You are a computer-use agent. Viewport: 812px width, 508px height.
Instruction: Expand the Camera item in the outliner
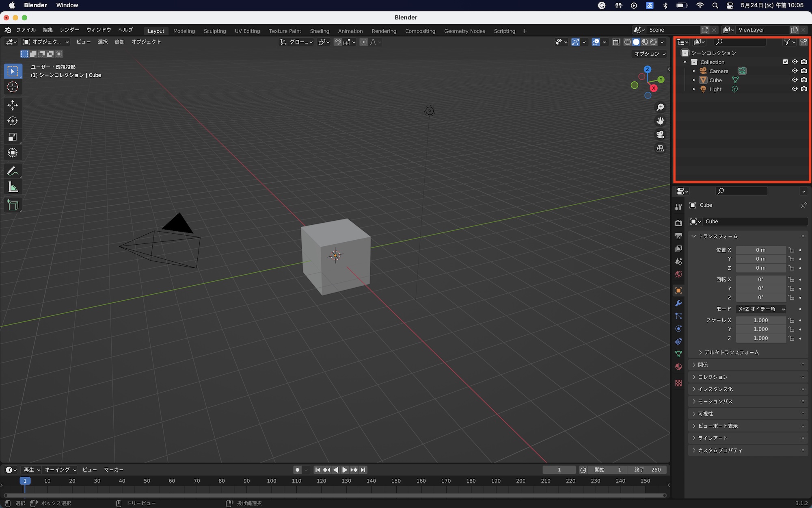(694, 71)
